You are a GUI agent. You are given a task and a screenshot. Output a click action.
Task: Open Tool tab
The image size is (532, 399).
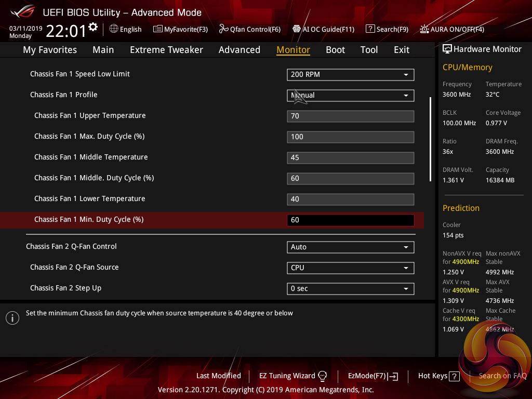(x=369, y=50)
